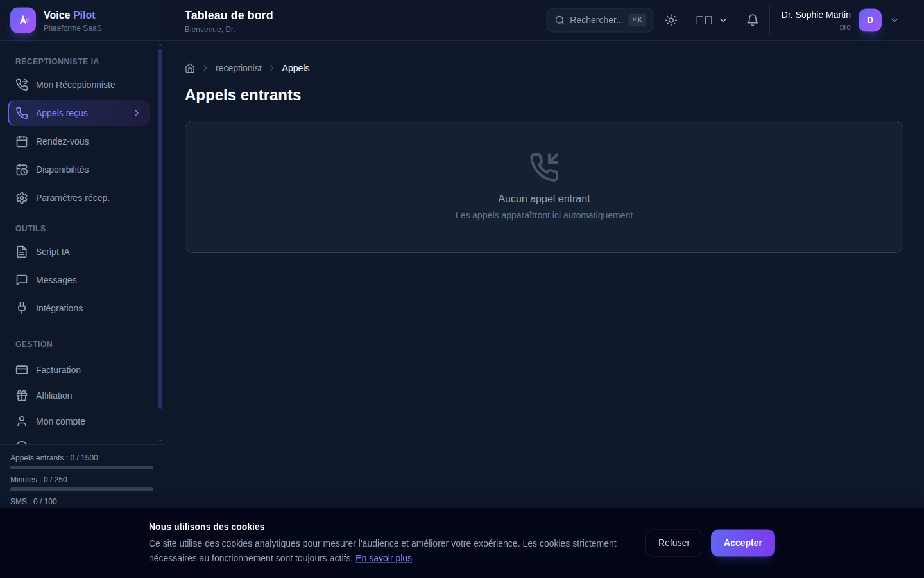The image size is (924, 578).
Task: Click the Aucun appel entrant text
Action: click(544, 199)
